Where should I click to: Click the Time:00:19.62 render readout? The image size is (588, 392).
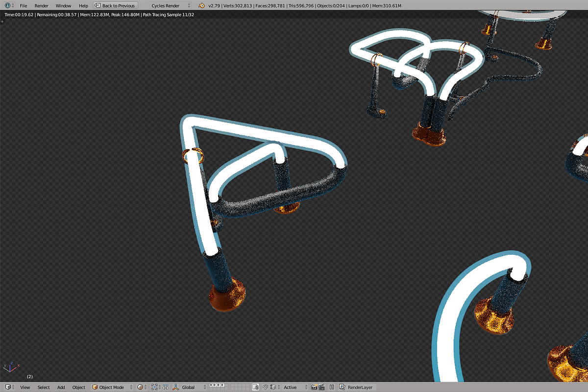pyautogui.click(x=19, y=15)
